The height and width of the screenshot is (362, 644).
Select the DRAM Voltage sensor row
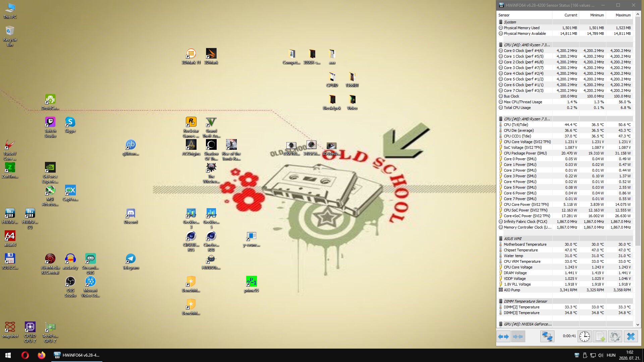point(565,273)
